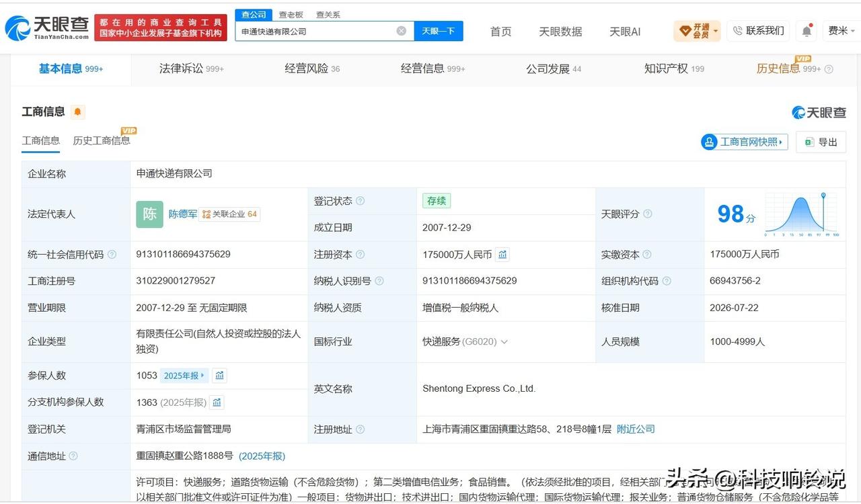Image resolution: width=861 pixels, height=504 pixels.
Task: Switch to the 知识产权 tab
Action: coord(674,69)
